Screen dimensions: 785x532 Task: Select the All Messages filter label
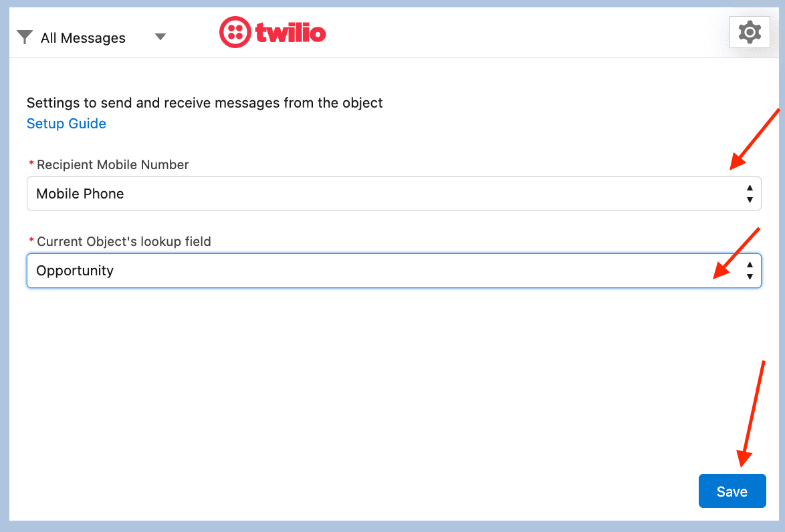point(83,38)
